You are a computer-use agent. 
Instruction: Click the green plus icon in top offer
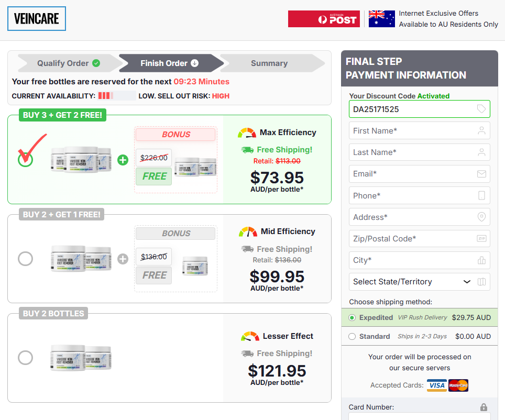123,160
